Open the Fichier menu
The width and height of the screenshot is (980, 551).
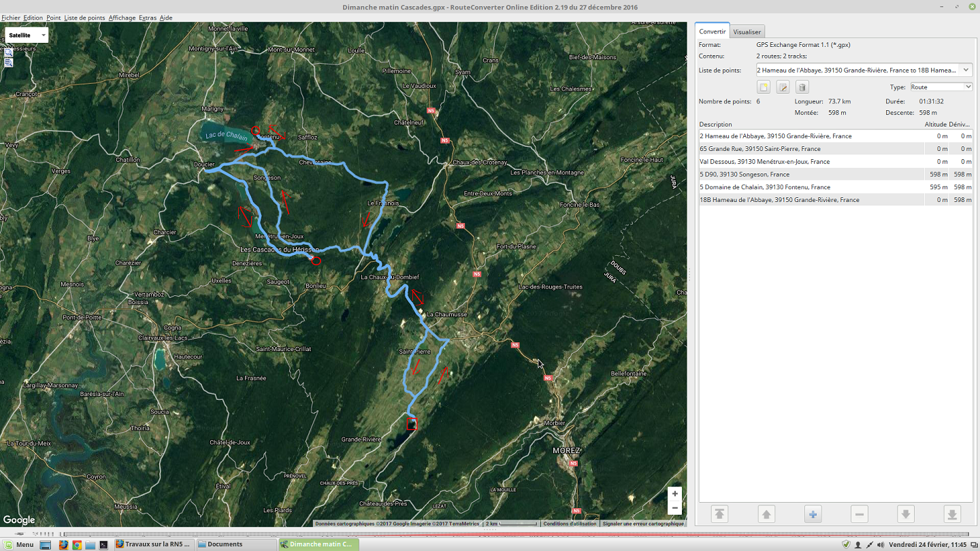point(11,18)
